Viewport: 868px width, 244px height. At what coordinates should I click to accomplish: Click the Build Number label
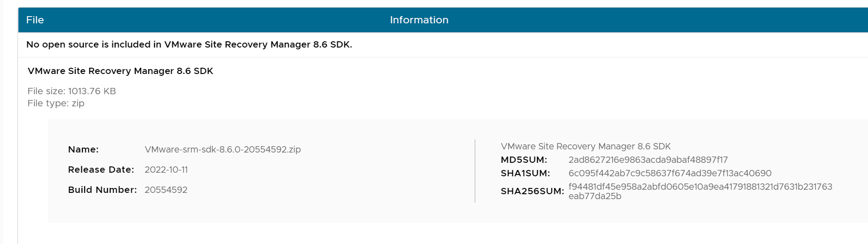pyautogui.click(x=102, y=190)
